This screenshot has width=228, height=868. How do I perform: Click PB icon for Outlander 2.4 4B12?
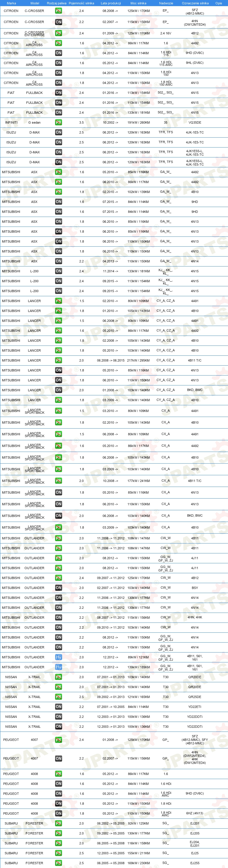59,578
